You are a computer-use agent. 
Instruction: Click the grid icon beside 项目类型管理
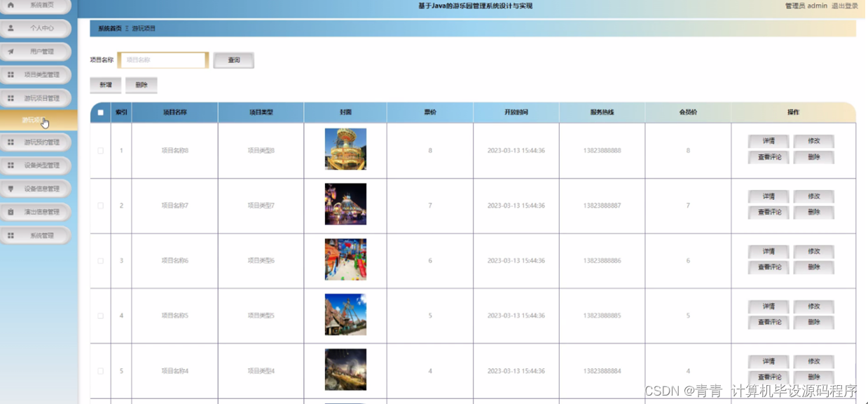pos(12,74)
